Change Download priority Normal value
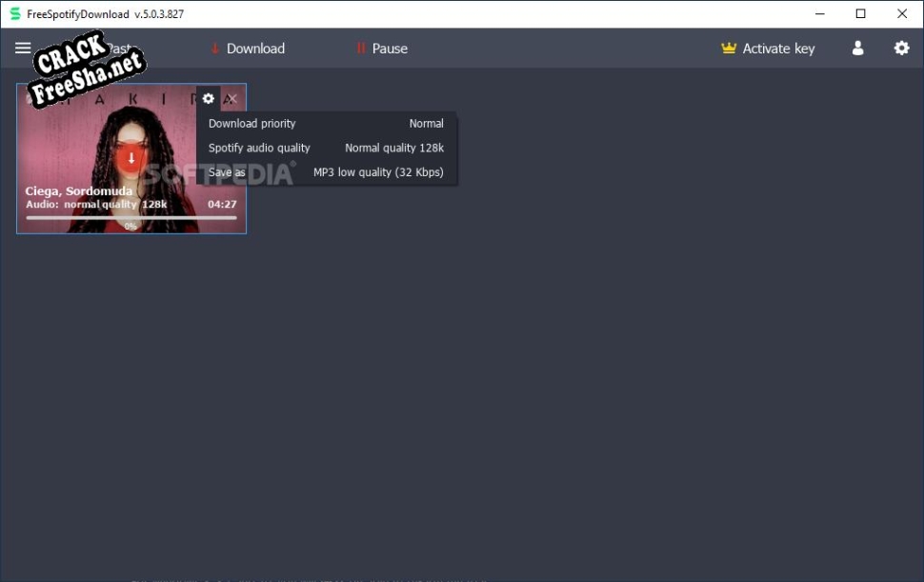The image size is (924, 582). click(426, 124)
